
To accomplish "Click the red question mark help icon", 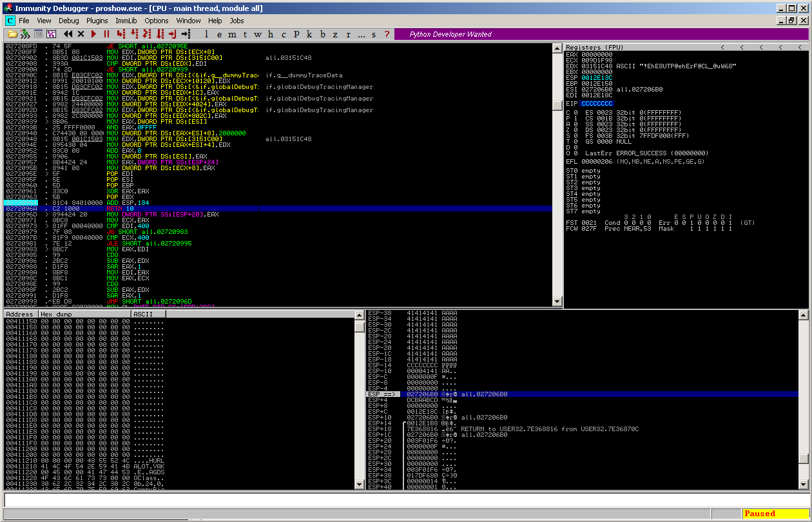I will (387, 34).
